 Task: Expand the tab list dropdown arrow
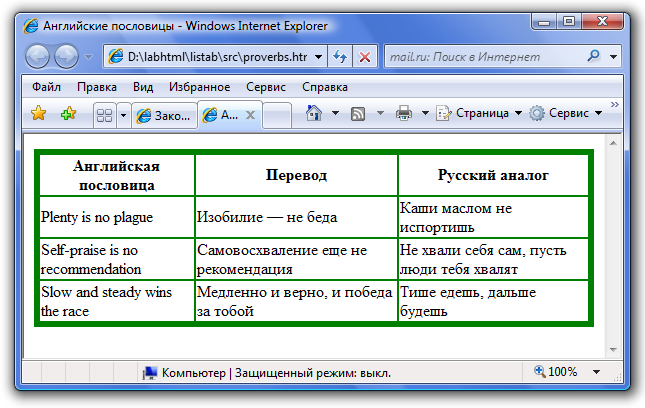(x=123, y=116)
